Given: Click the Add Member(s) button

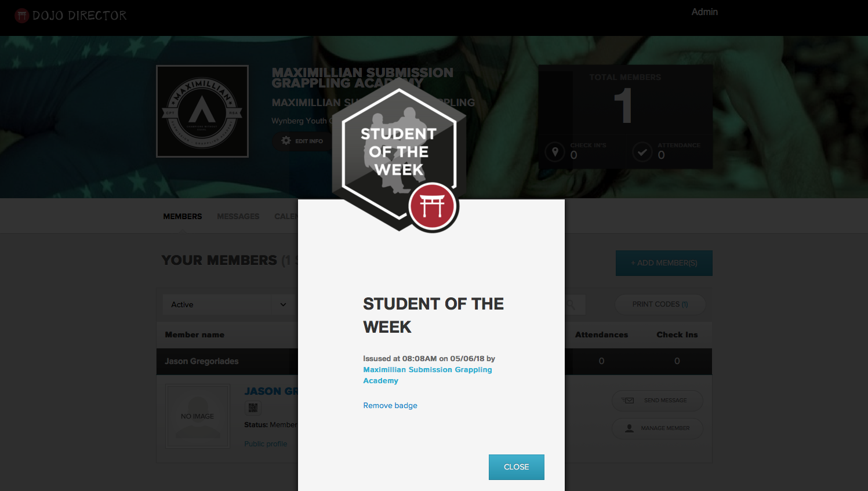Looking at the screenshot, I should [664, 263].
